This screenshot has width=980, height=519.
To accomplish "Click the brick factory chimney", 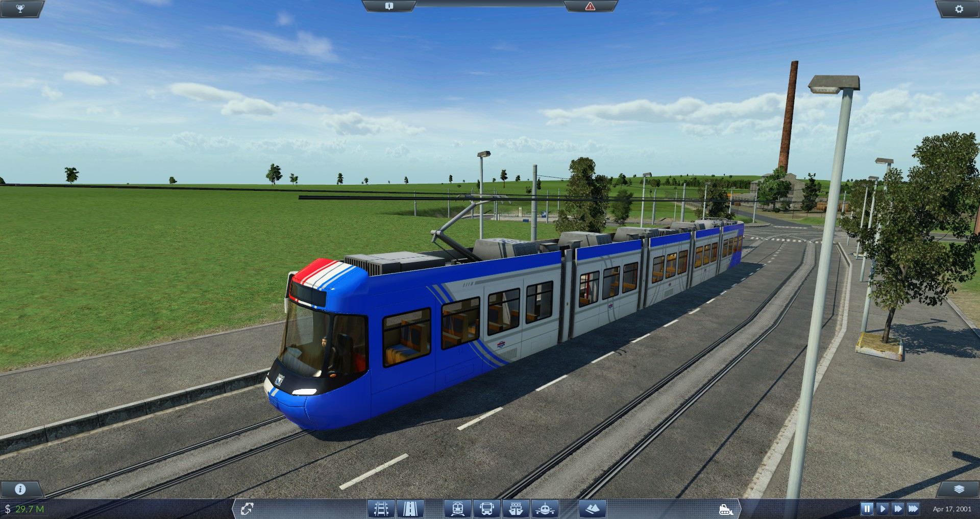I will 788,116.
